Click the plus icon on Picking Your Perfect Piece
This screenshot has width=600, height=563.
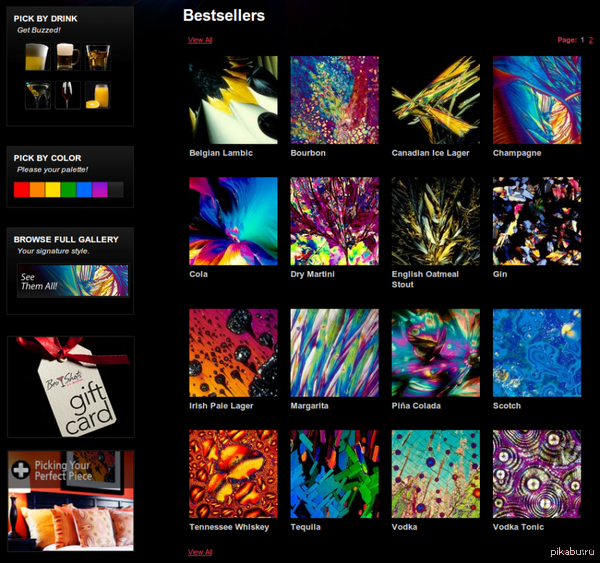pos(20,468)
